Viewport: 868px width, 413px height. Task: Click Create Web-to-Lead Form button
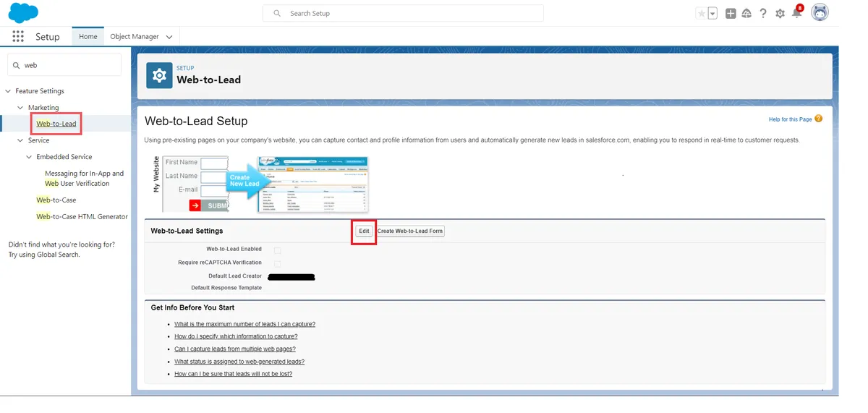click(410, 231)
